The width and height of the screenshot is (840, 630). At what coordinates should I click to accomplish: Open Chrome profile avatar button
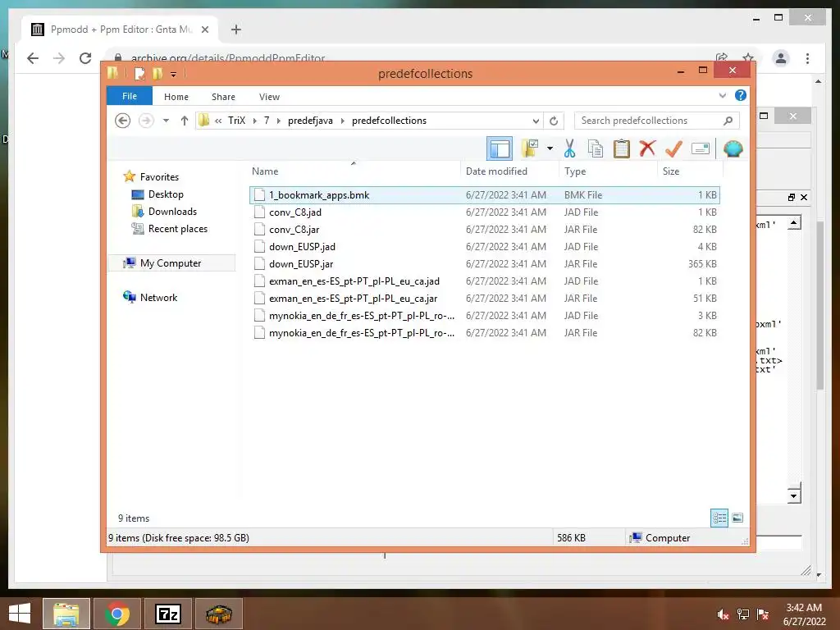tap(781, 58)
